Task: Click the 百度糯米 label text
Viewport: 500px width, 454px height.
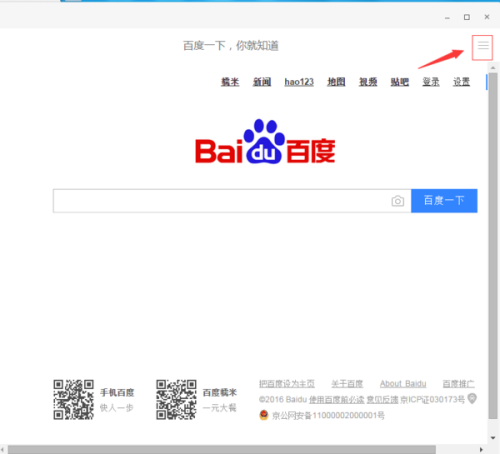Action: (x=220, y=392)
